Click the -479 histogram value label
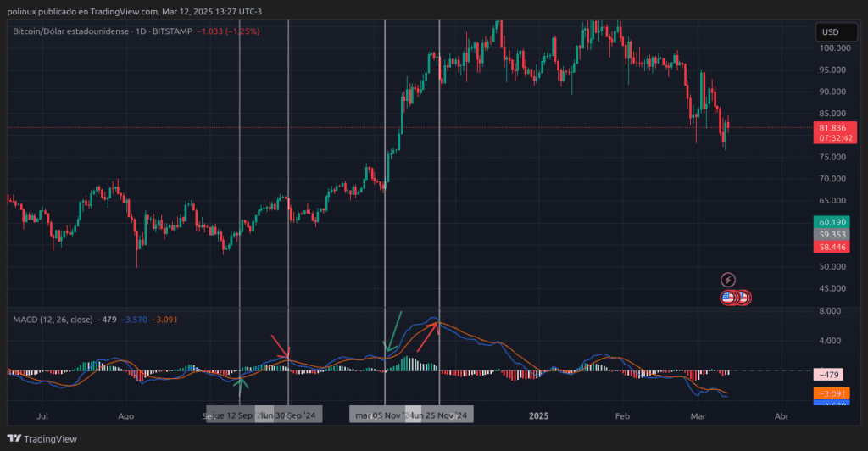Viewport: 868px width, 451px height. [x=830, y=375]
